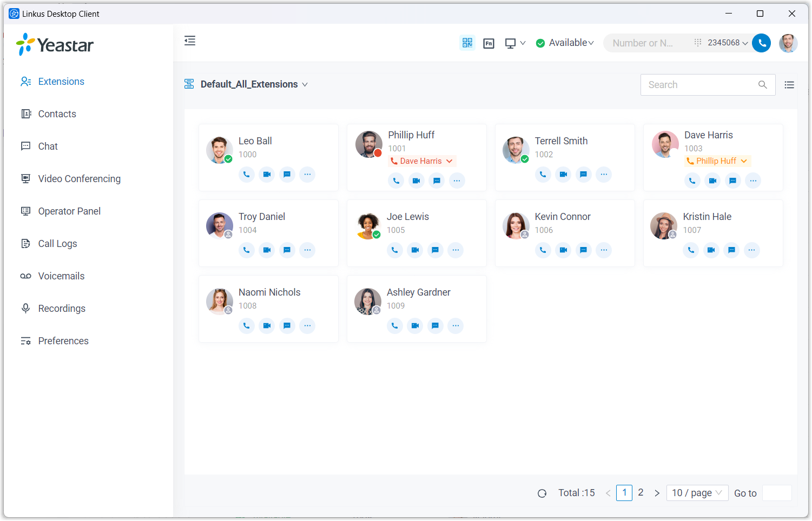Screen dimensions: 812x521
Task: Start a video call with Leo Ball
Action: (x=267, y=175)
